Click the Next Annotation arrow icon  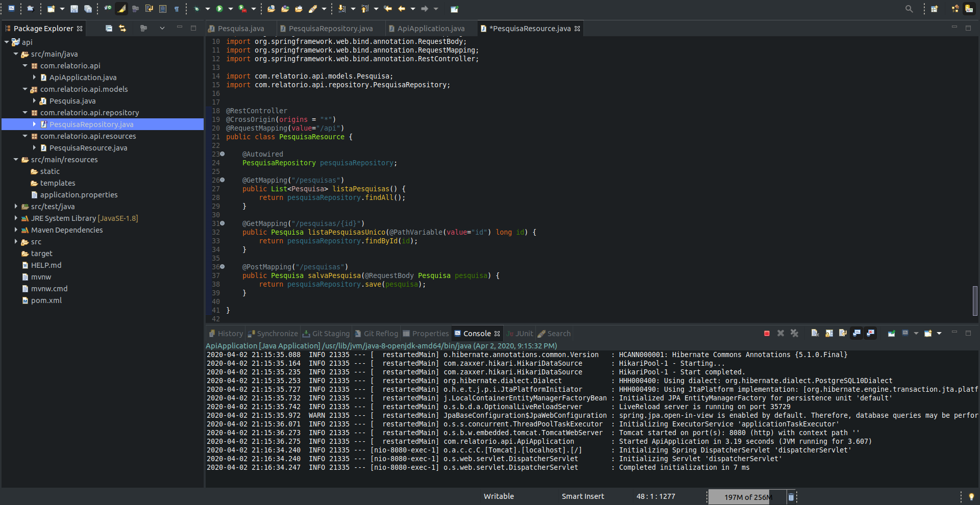[x=342, y=9]
